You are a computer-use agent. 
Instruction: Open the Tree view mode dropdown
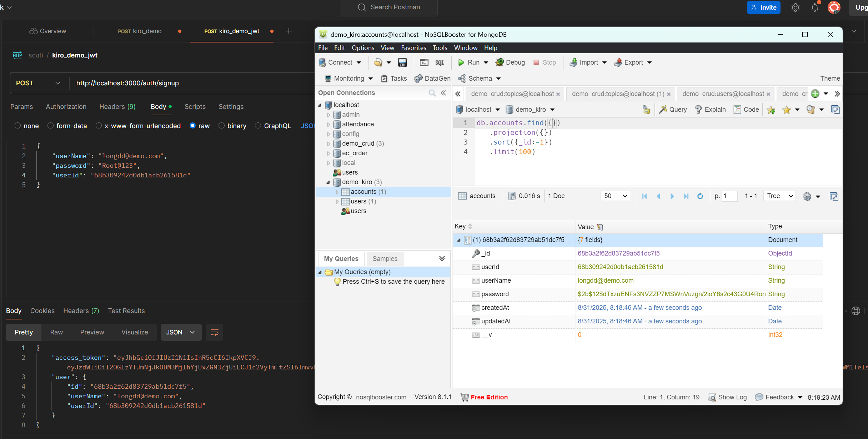pos(779,196)
